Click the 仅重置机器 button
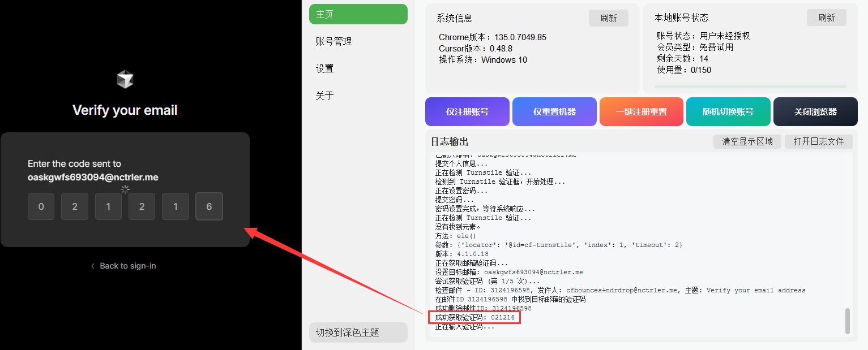This screenshot has width=868, height=350. pyautogui.click(x=554, y=111)
